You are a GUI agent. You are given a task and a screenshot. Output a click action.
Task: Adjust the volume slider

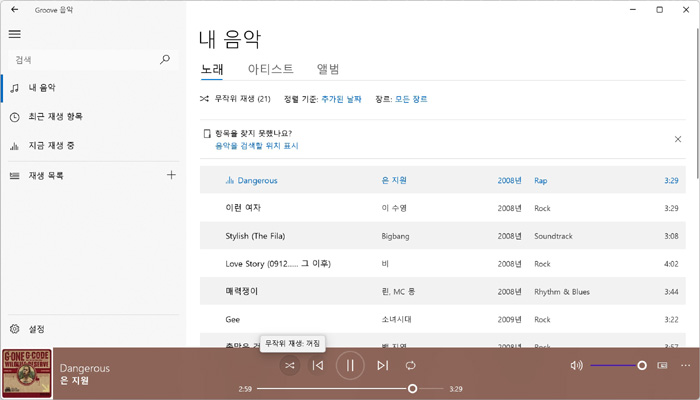pos(641,366)
